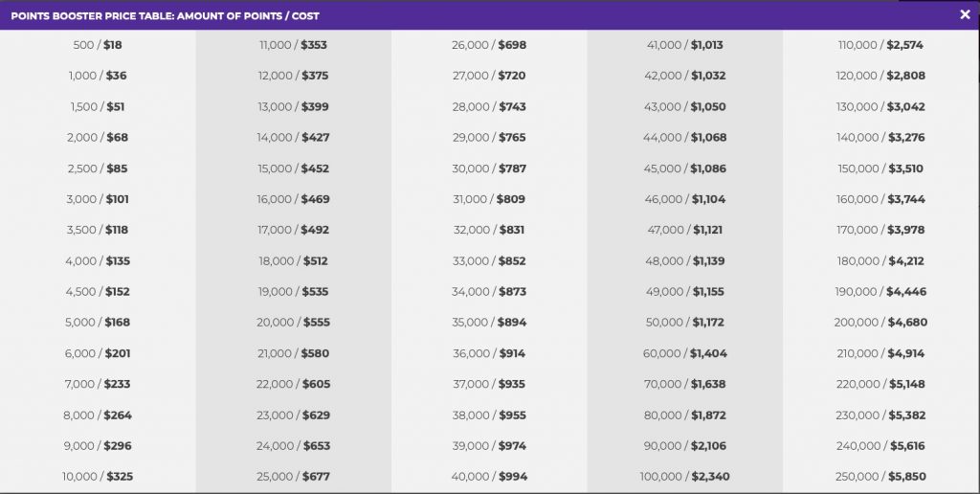This screenshot has width=980, height=494.
Task: Click the 250,000 / $5,850 price row
Action: (880, 477)
